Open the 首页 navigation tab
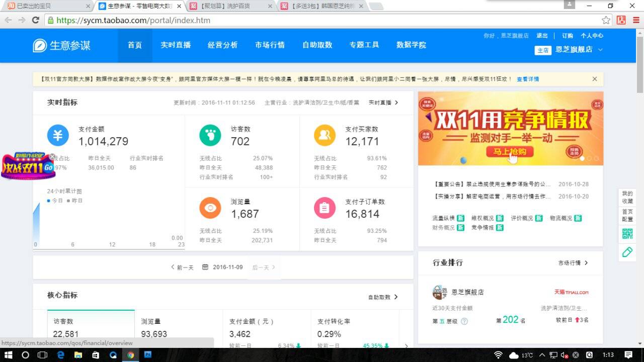This screenshot has width=644, height=362. tap(135, 45)
